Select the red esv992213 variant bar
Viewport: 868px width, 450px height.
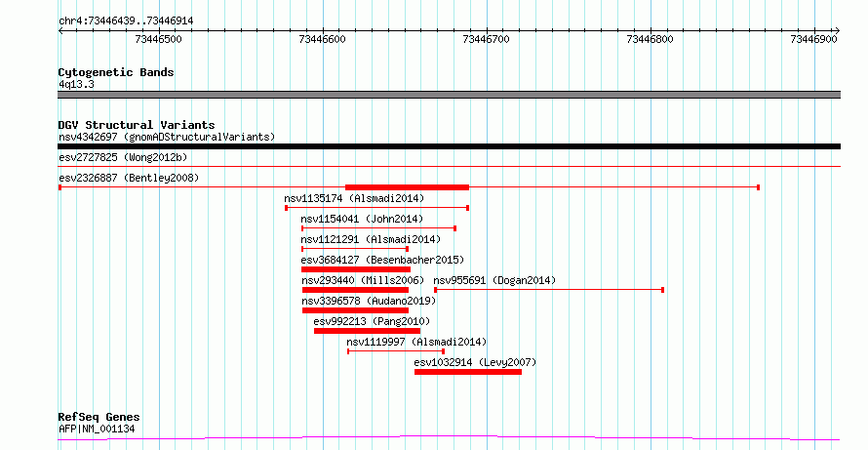pyautogui.click(x=367, y=331)
